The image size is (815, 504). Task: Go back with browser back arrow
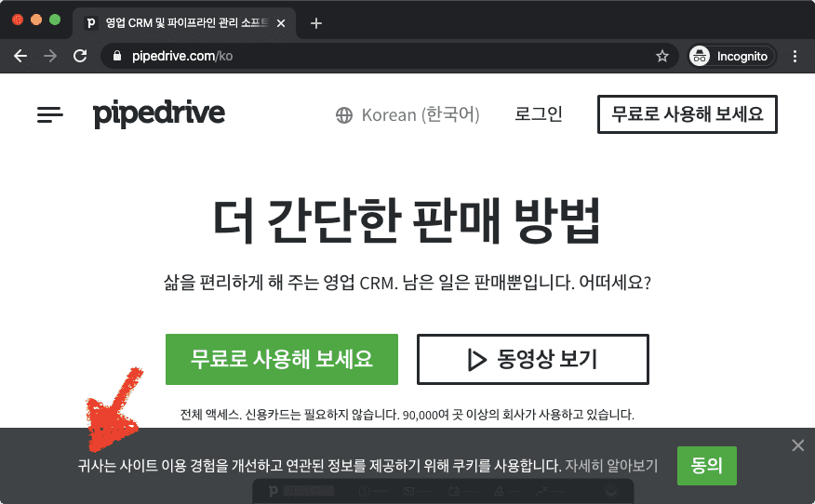[20, 56]
